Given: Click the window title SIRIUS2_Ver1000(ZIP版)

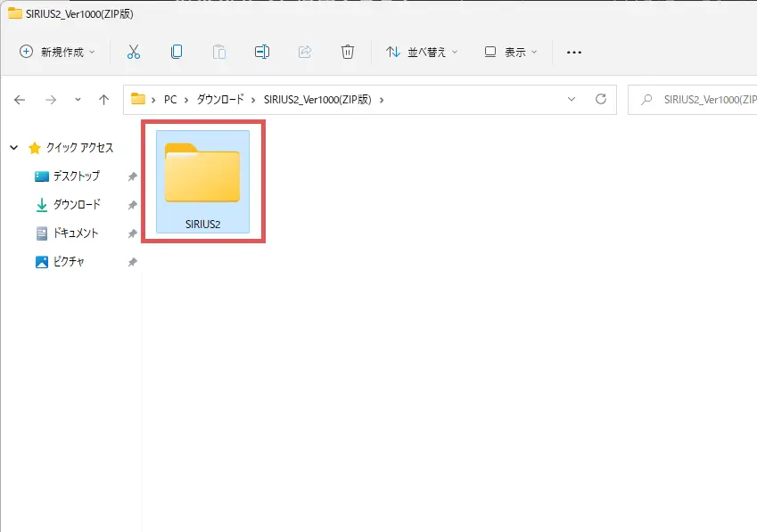Looking at the screenshot, I should click(79, 13).
